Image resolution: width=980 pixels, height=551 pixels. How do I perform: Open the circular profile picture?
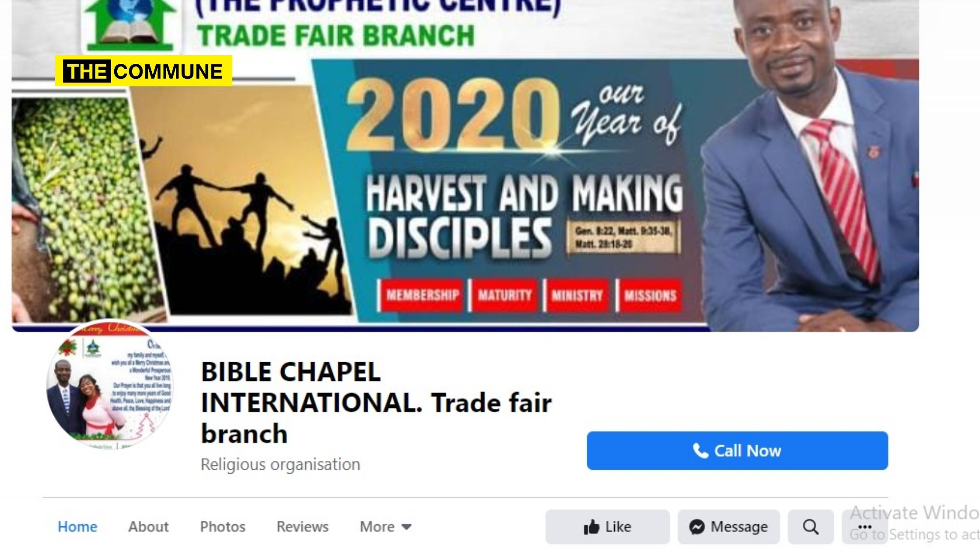click(109, 385)
